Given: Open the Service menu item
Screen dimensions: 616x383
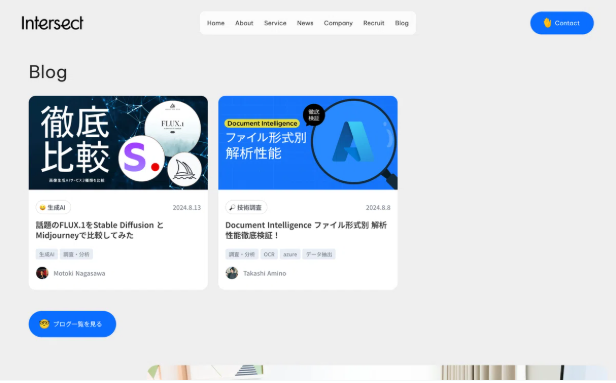Looking at the screenshot, I should (x=275, y=23).
